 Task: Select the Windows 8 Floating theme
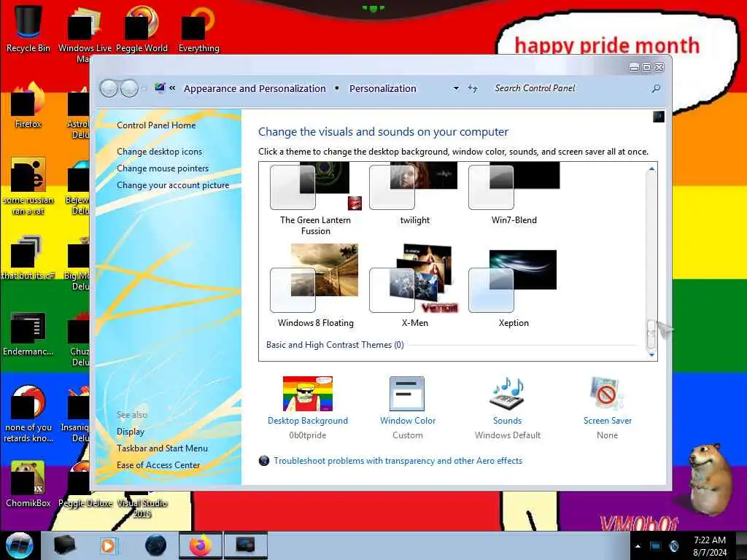pos(315,286)
